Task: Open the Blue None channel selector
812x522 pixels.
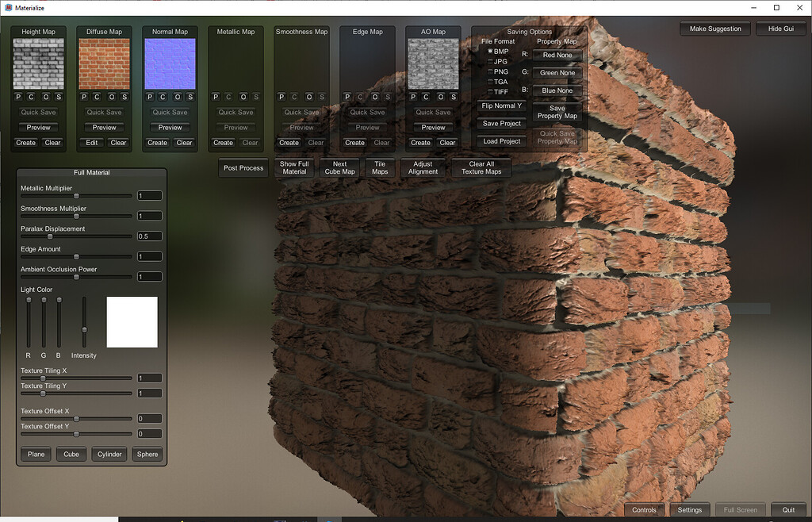Action: click(556, 90)
